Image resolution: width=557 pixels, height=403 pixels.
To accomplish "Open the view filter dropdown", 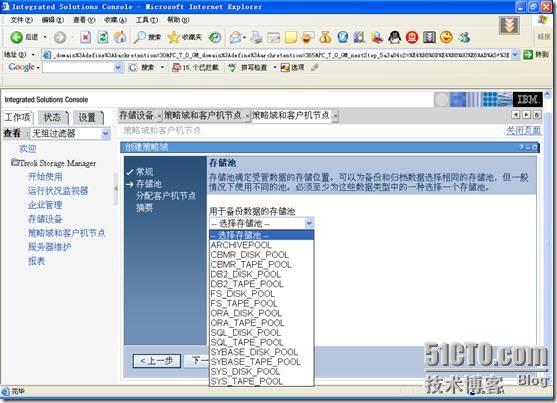I will pyautogui.click(x=106, y=134).
